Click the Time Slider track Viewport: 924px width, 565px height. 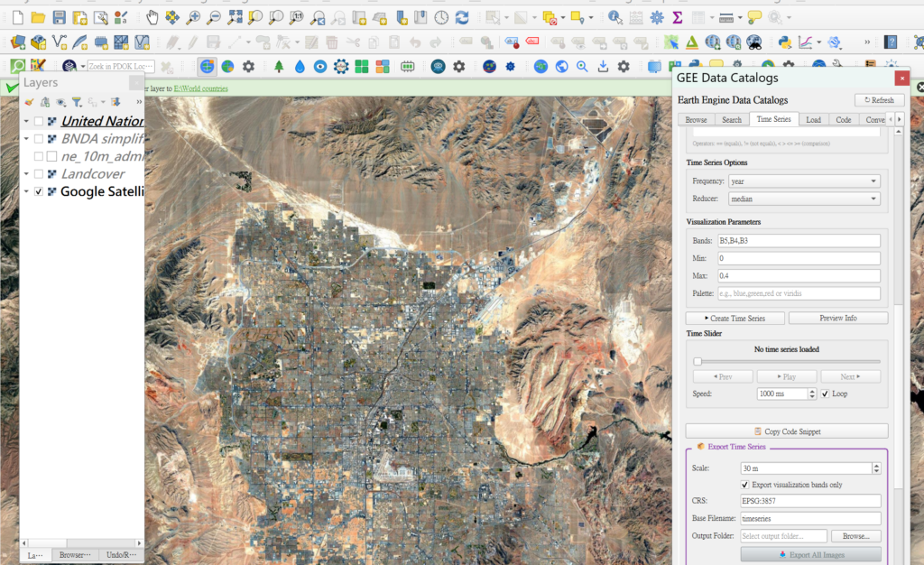787,361
